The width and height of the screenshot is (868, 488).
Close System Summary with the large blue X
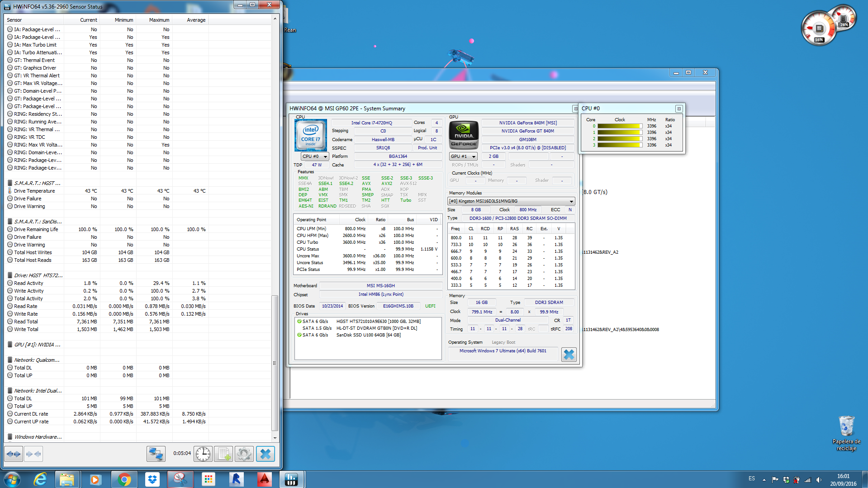569,355
